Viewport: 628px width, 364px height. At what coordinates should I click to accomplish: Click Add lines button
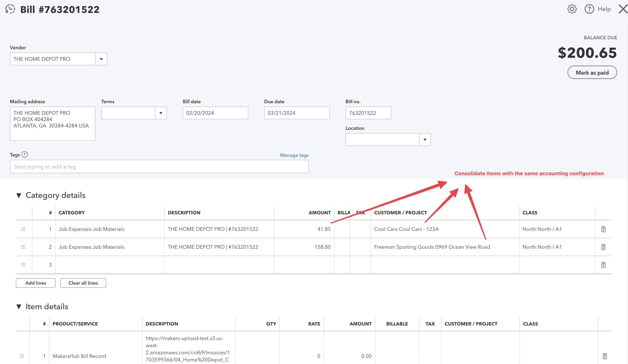point(36,283)
